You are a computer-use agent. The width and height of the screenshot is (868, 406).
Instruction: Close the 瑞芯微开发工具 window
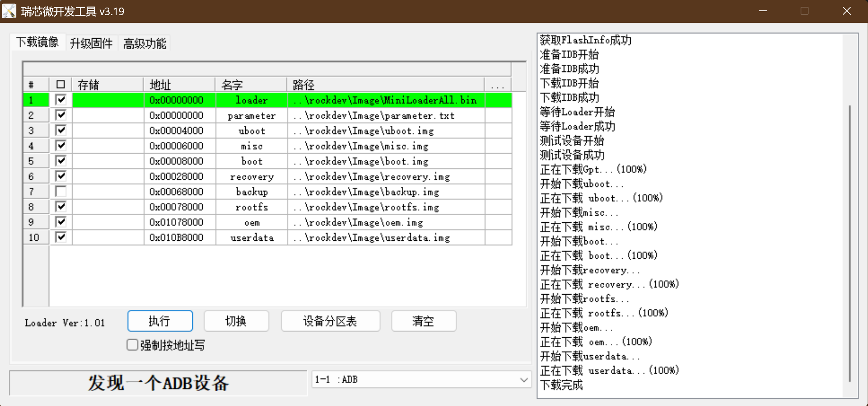coord(846,11)
